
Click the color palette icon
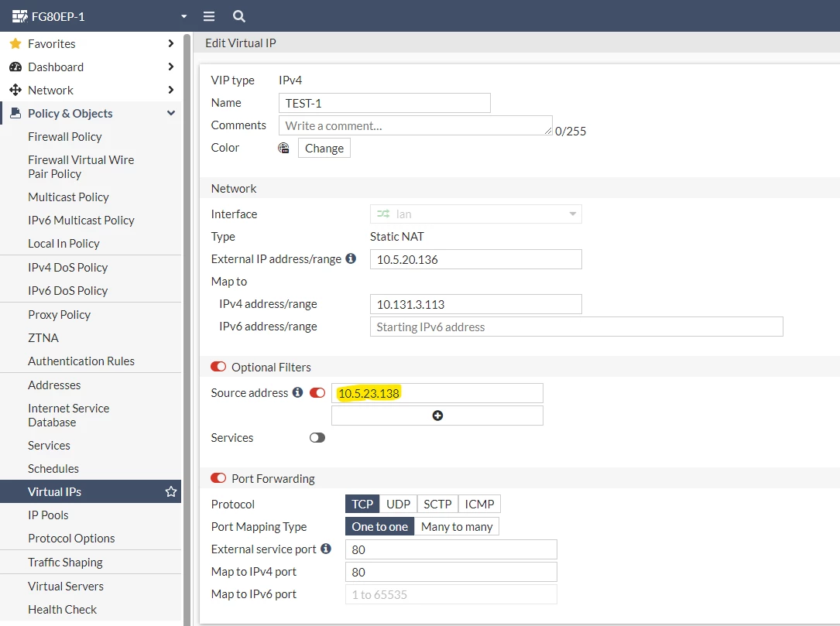283,148
